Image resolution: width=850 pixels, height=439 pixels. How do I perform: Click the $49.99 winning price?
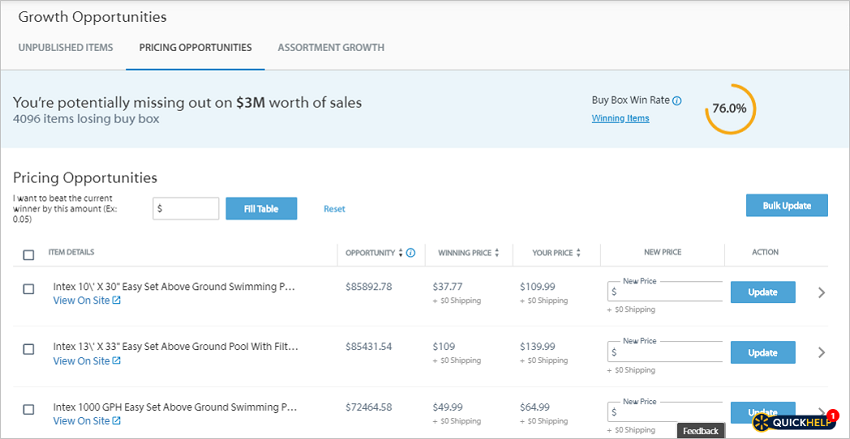[x=448, y=407]
